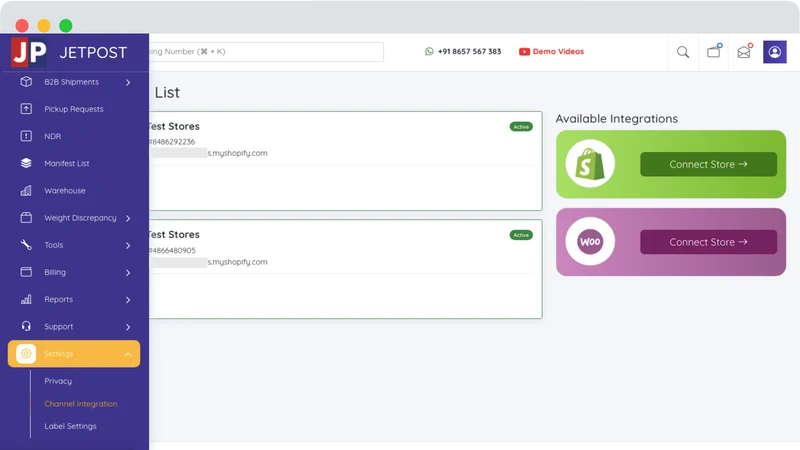Collapse the Settings menu chevron
This screenshot has width=800, height=450.
click(x=128, y=354)
